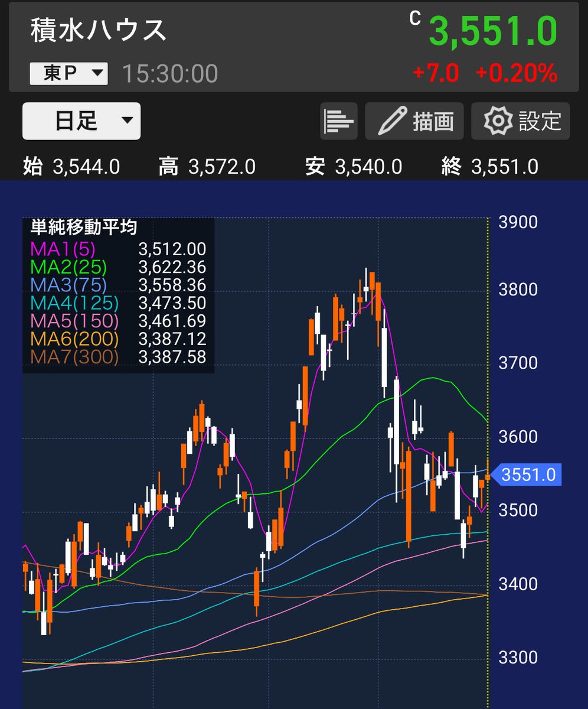Click the 3500 axis label
Screen dimensions: 588x709
[x=518, y=510]
